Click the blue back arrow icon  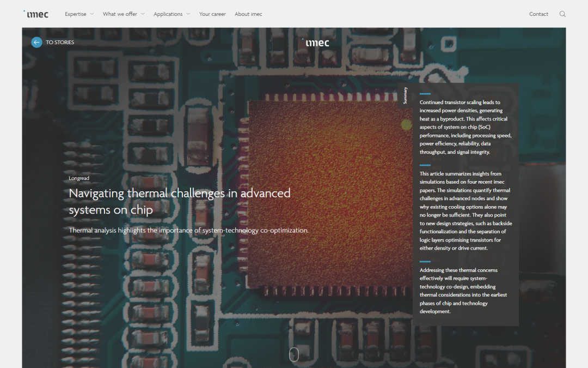36,42
